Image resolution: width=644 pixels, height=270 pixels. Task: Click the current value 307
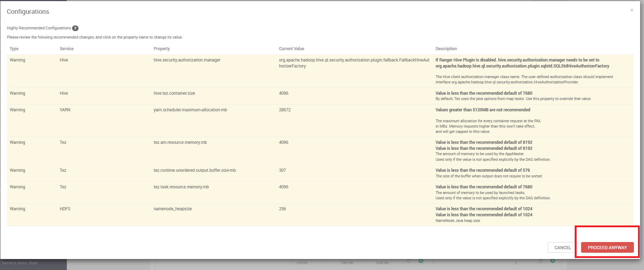(282, 170)
